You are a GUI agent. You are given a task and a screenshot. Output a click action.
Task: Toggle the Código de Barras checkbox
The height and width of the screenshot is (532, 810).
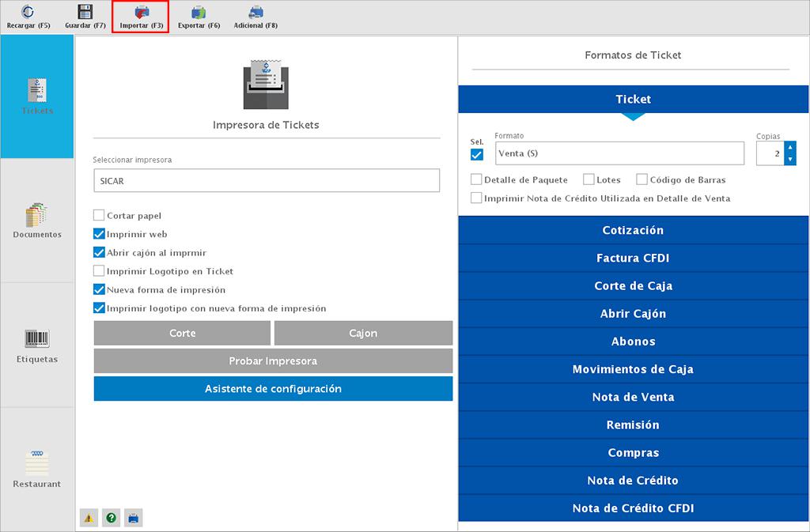[642, 179]
